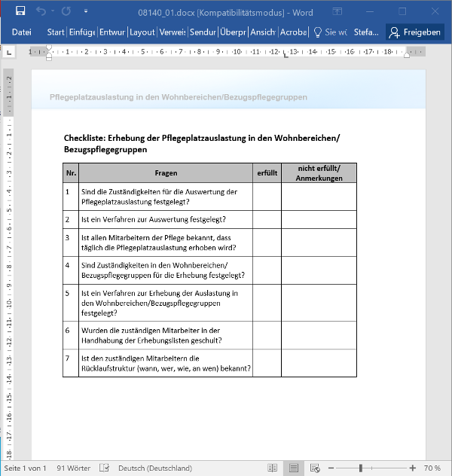Open the Datei menu
This screenshot has height=476, width=452.
[22, 32]
